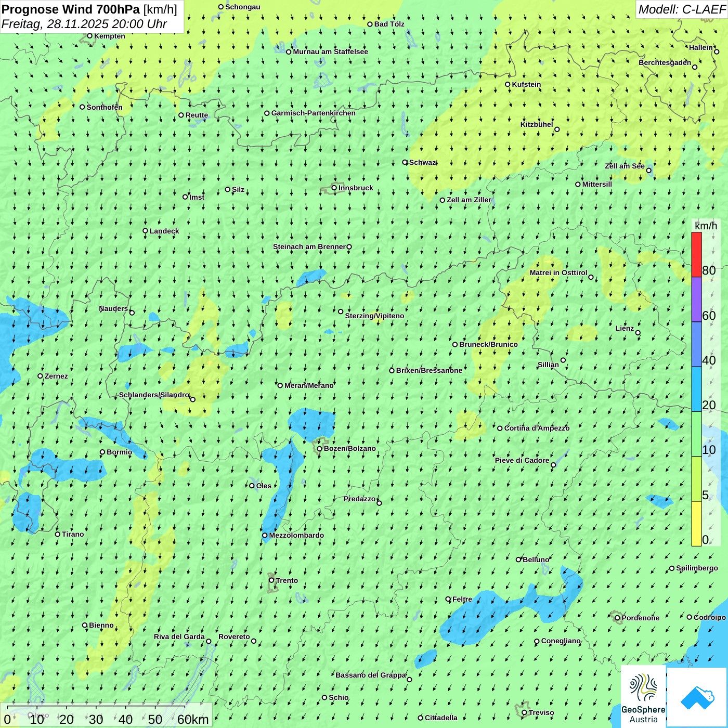
Task: Click the Brixen/Bressanone label
Action: pos(429,370)
